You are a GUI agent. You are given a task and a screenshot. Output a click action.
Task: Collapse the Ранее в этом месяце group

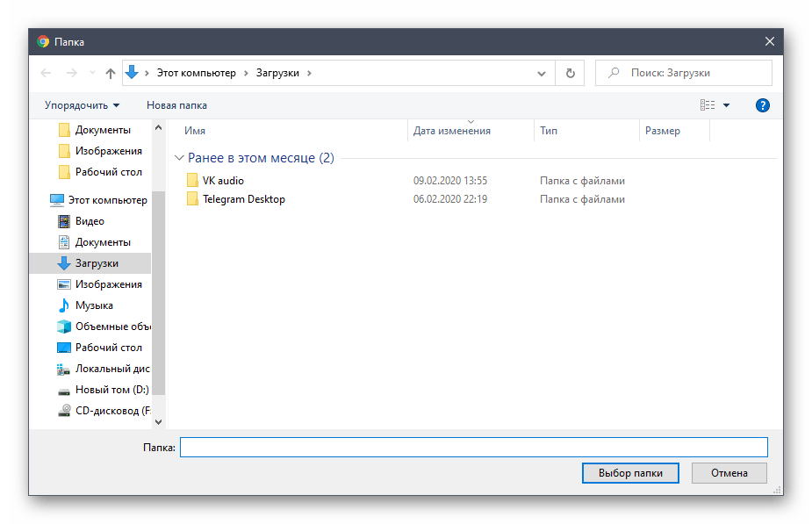[x=179, y=158]
